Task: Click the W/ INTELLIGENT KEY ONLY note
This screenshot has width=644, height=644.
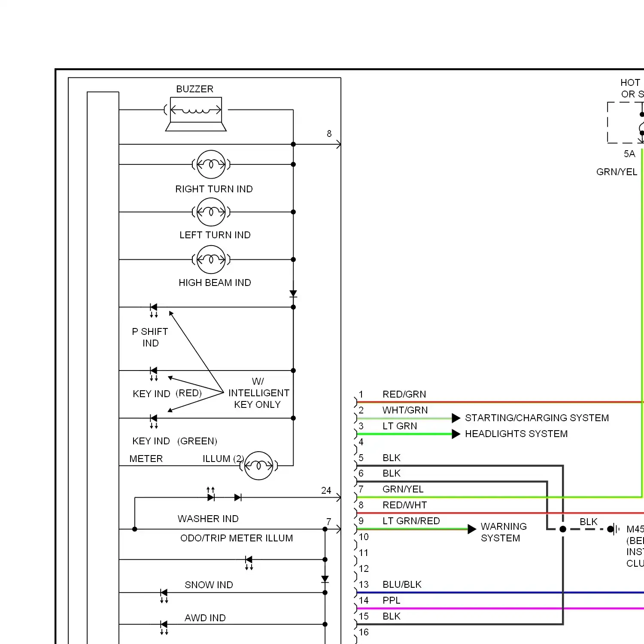Action: pos(258,393)
